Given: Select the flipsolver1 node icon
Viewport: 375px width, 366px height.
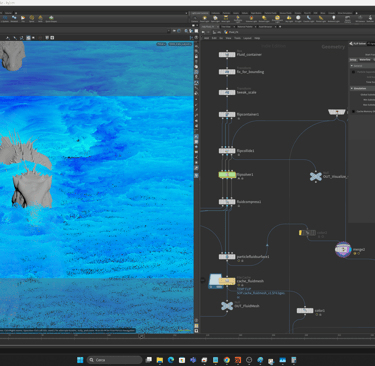Looking at the screenshot, I should pos(227,174).
